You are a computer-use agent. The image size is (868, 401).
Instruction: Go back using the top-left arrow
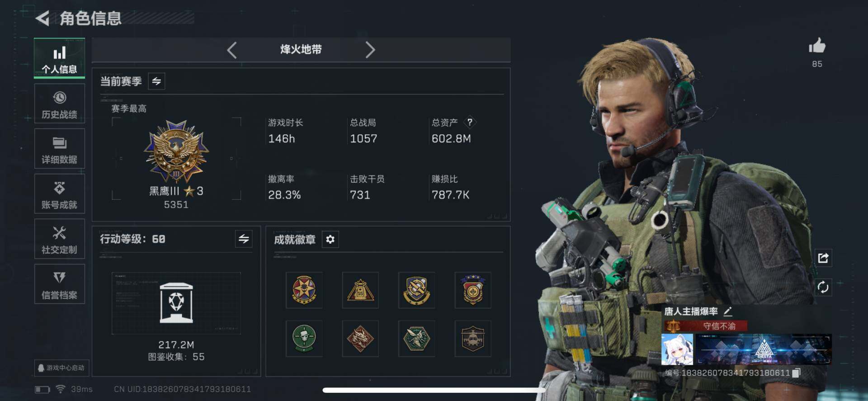tap(42, 19)
